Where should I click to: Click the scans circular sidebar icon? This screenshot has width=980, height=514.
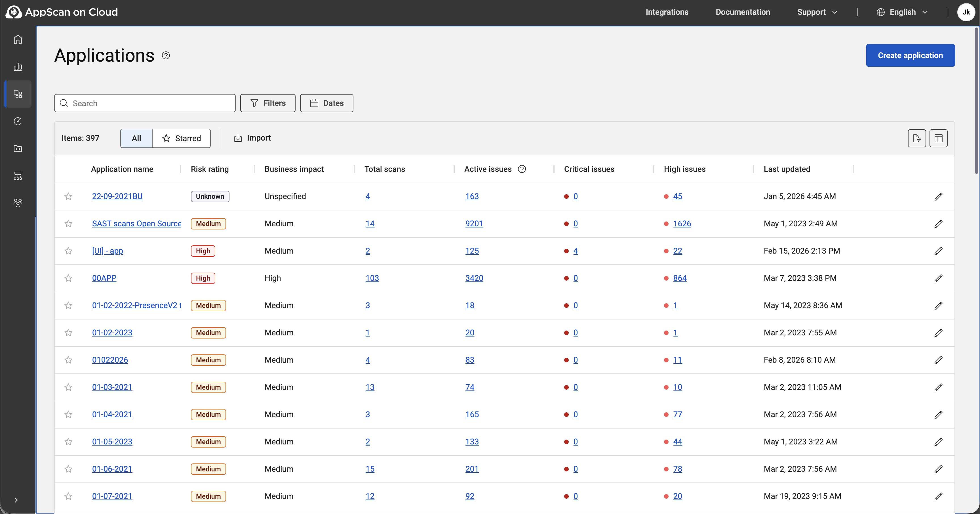(x=18, y=122)
